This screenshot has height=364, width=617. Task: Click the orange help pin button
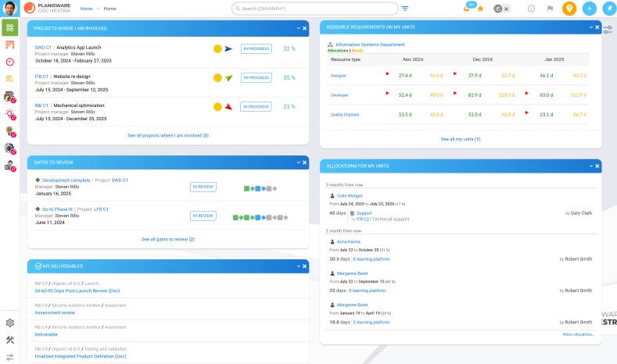[569, 9]
